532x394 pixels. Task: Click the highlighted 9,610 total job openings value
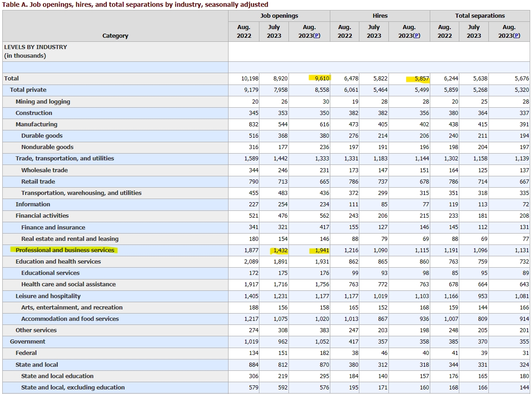click(322, 78)
